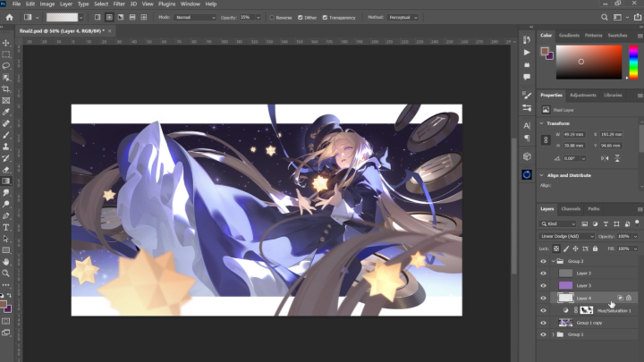
Task: Click the Transform width W field
Action: pos(573,134)
